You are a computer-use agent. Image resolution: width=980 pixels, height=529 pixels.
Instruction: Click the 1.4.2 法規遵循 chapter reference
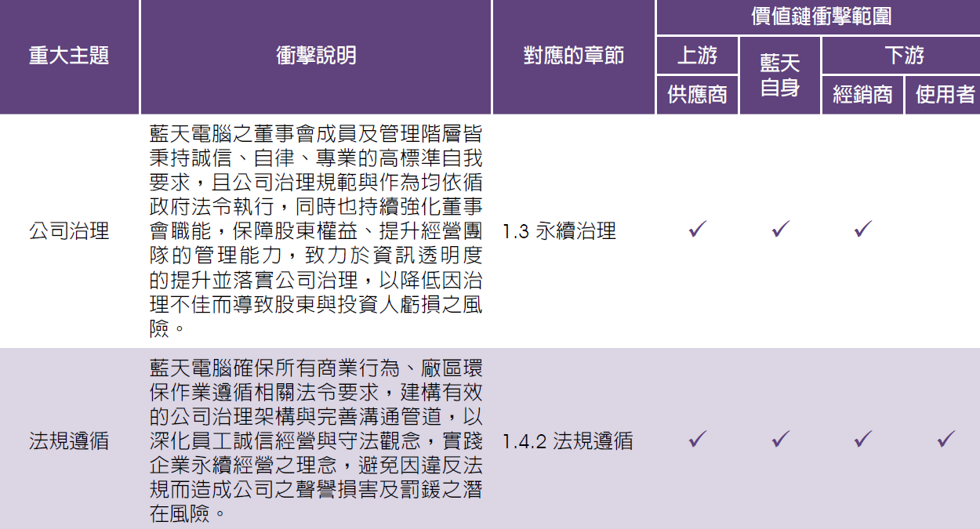(568, 441)
